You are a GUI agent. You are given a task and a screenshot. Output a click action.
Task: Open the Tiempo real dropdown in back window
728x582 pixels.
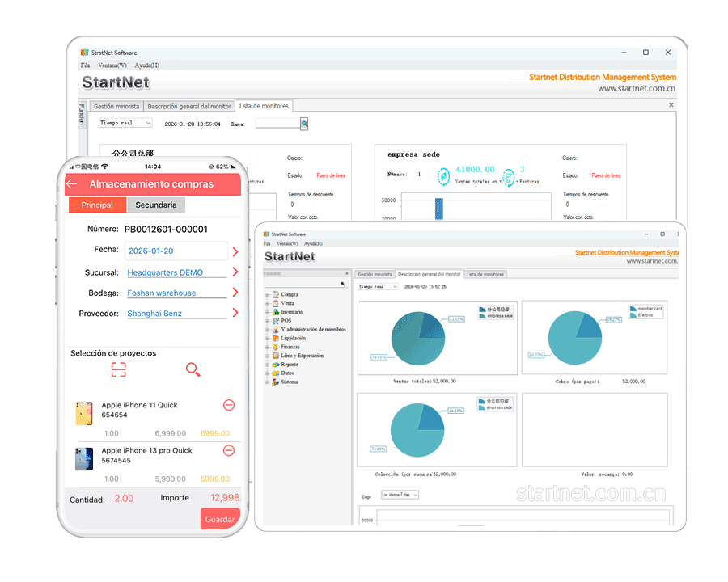(x=125, y=124)
